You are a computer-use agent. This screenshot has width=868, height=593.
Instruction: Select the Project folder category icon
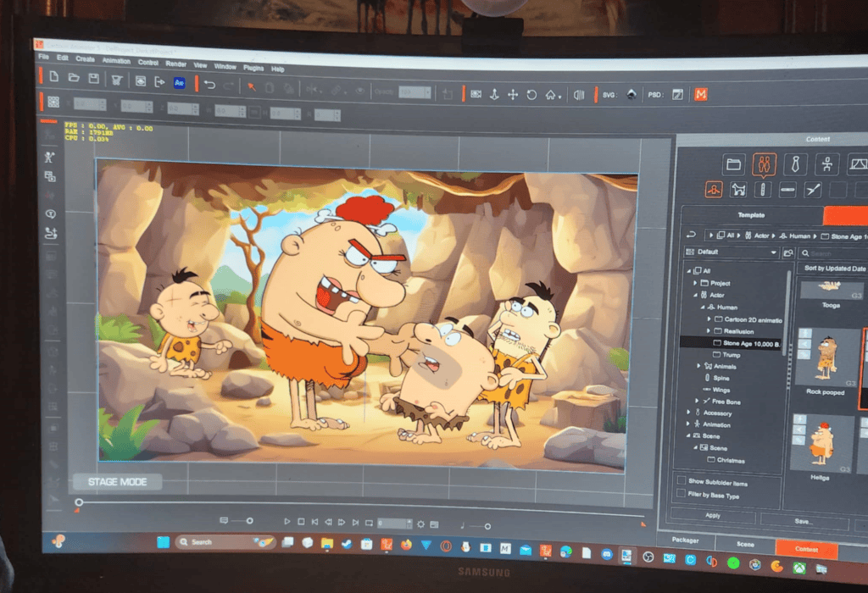733,164
